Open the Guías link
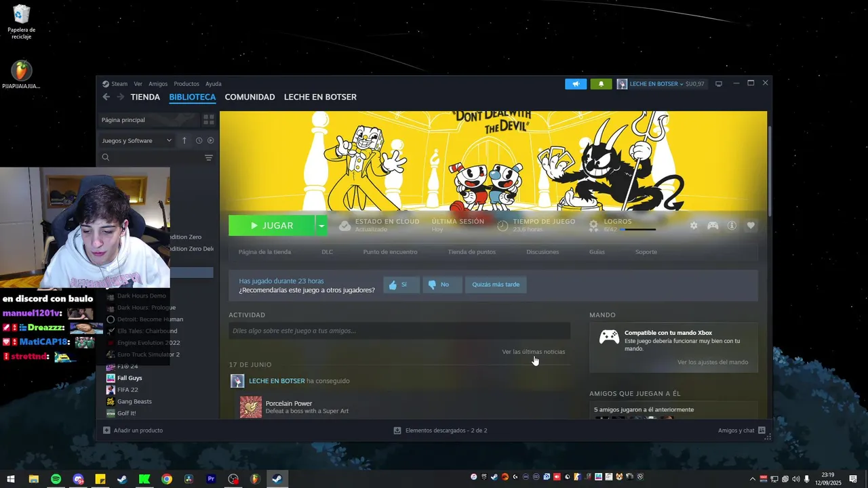This screenshot has width=868, height=488. 597,252
